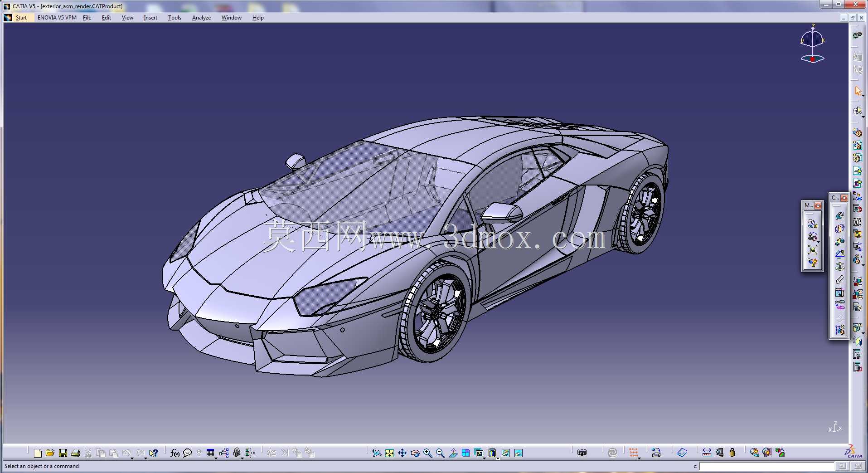This screenshot has width=868, height=473.
Task: Toggle the Create Multi-View four-pane icon
Action: (x=466, y=453)
